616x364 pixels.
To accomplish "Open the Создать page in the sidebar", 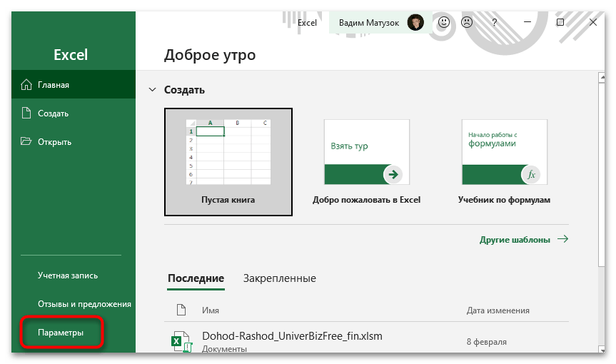I will (54, 113).
